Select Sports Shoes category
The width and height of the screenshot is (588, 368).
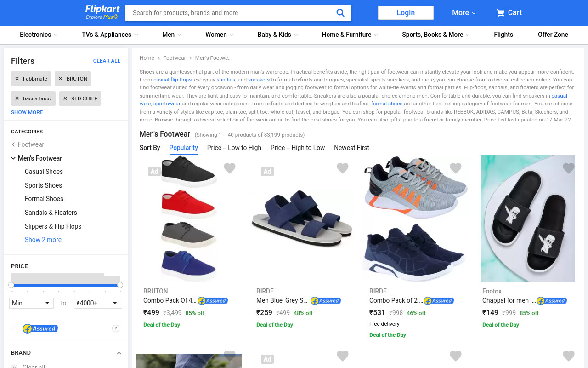(43, 185)
